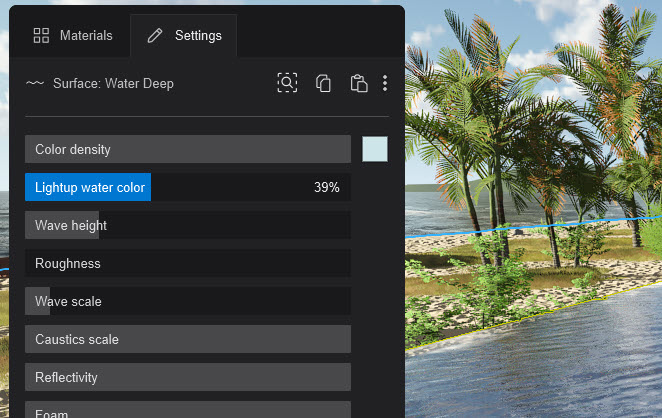Click the Wave scale slider bar
662x418 pixels.
pyautogui.click(x=187, y=301)
